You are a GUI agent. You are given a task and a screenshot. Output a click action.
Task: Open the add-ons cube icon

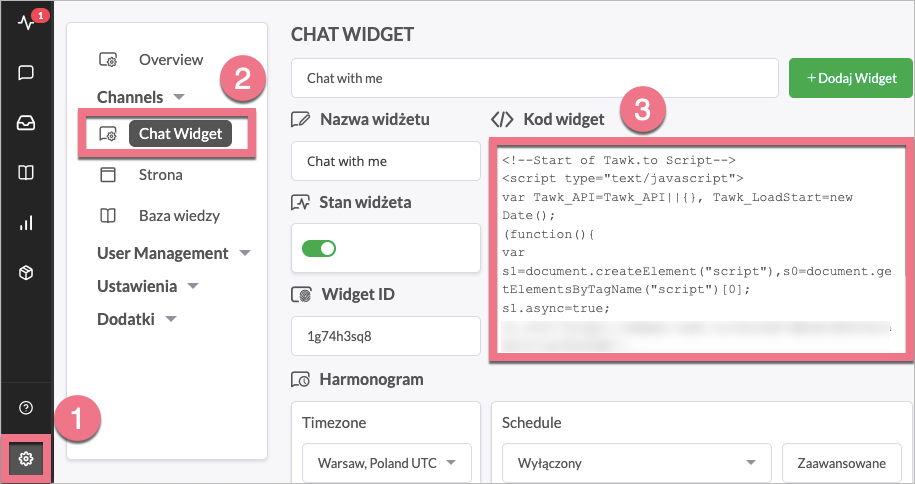(26, 273)
